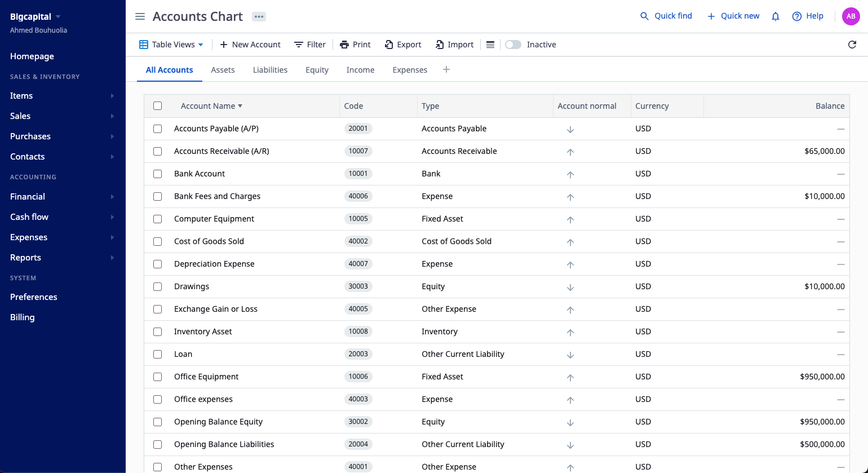The height and width of the screenshot is (473, 868).
Task: Select the Expenses tab
Action: tap(410, 70)
